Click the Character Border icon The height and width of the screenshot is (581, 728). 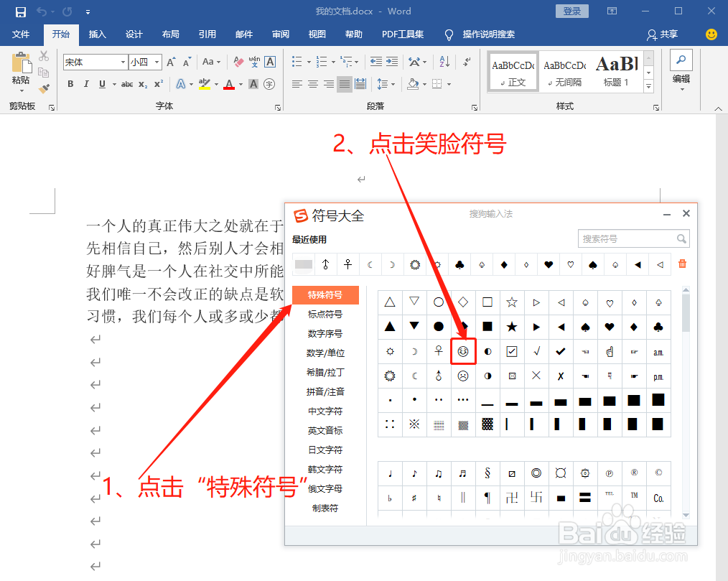click(x=271, y=60)
